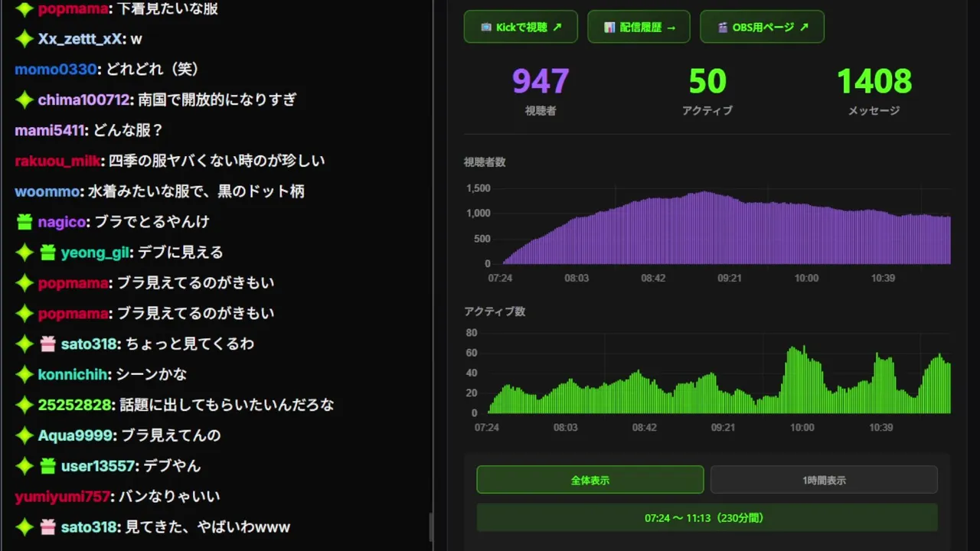
Task: Open the OBS用ページ button
Action: 762,27
